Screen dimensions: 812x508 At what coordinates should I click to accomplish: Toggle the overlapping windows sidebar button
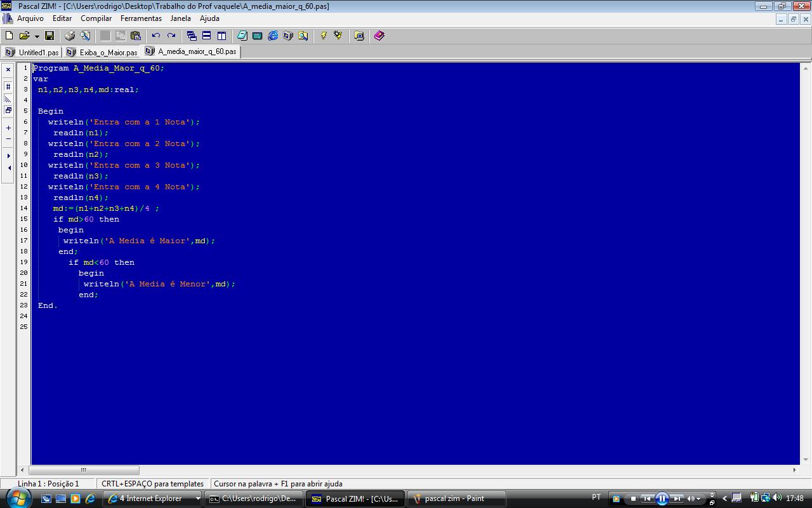pyautogui.click(x=8, y=110)
